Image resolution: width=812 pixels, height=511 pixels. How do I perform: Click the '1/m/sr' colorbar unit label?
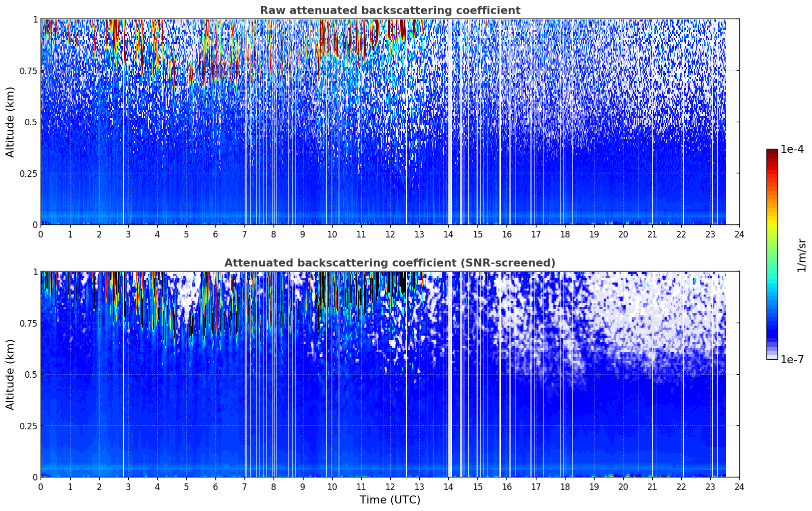[801, 255]
